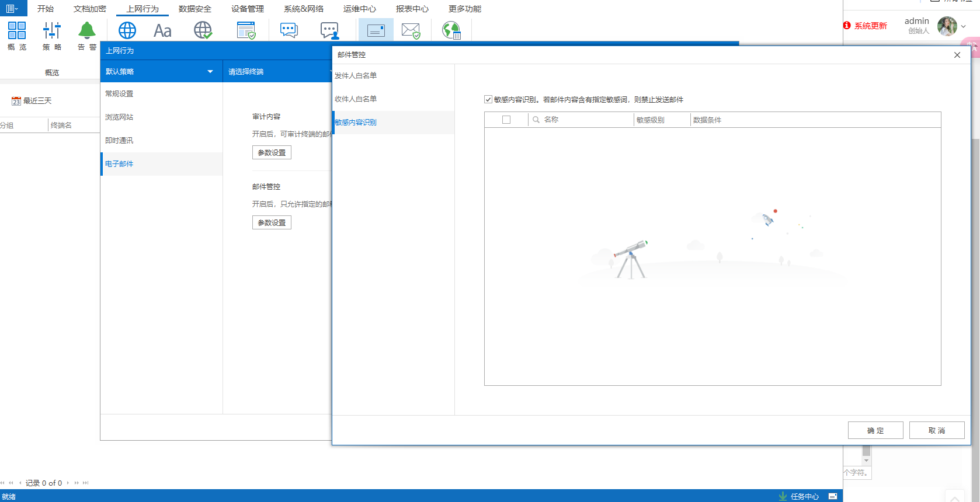Select 敏感内容识别 tab in dialog sidebar
This screenshot has width=980, height=502.
tap(394, 123)
